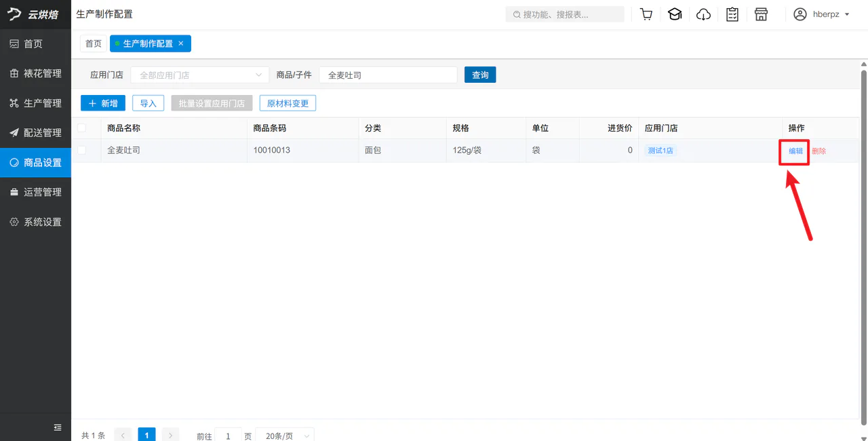Expand the 全部应用门店 dropdown
The width and height of the screenshot is (868, 441).
tap(199, 75)
